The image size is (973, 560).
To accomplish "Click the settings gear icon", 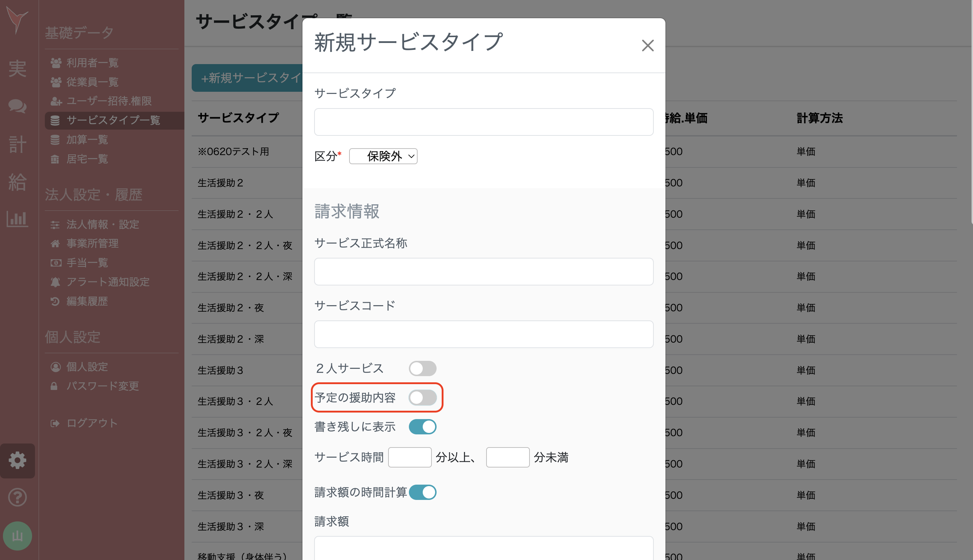I will pyautogui.click(x=18, y=460).
